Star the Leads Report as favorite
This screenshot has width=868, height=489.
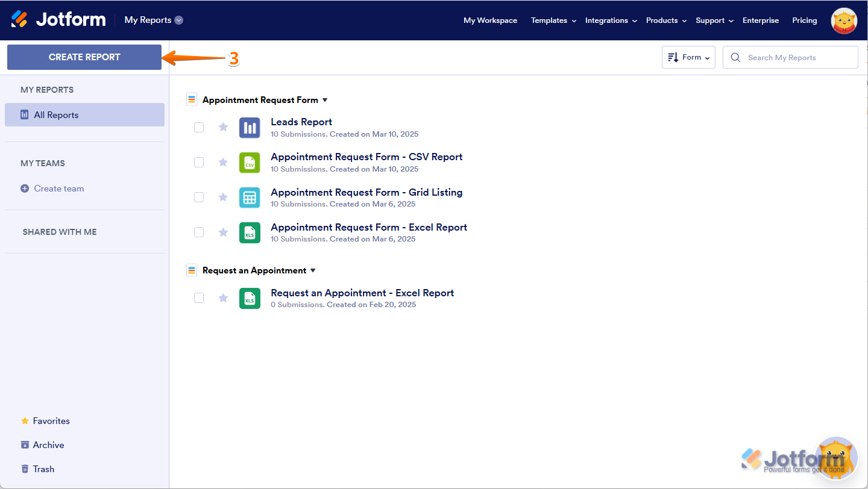point(223,127)
